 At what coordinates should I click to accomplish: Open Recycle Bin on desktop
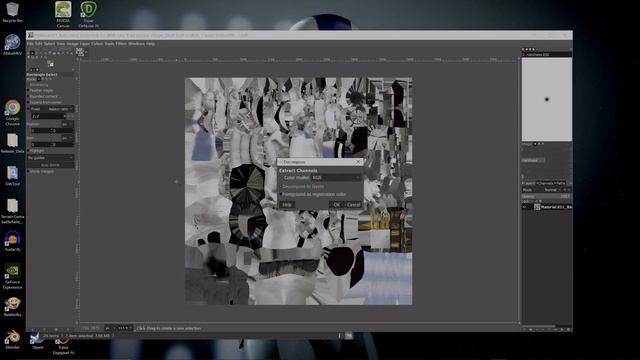point(12,12)
